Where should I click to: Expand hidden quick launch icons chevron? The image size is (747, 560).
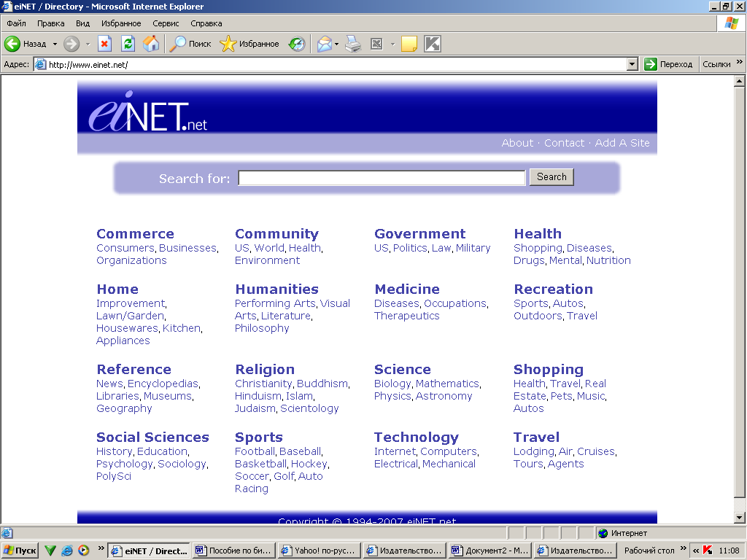click(101, 548)
